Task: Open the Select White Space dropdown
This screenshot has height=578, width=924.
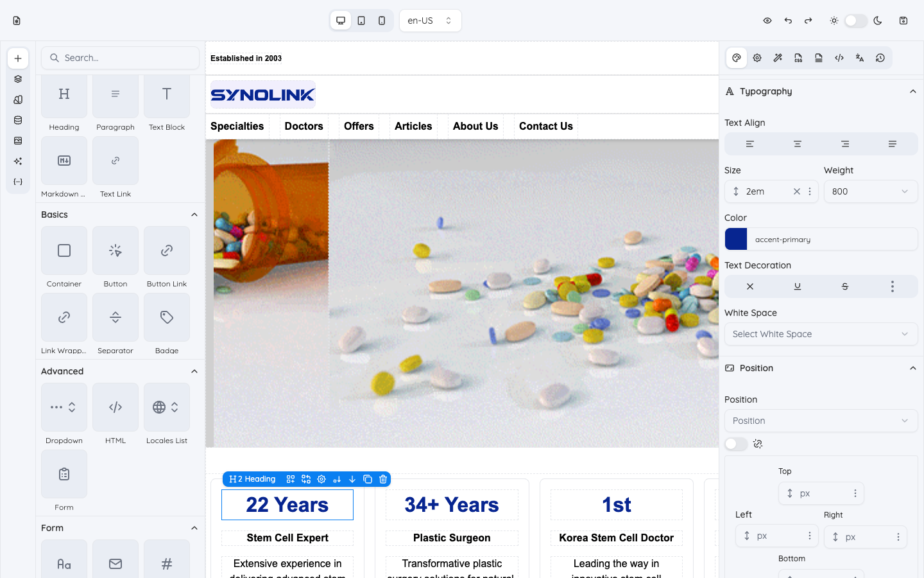Action: click(x=821, y=334)
